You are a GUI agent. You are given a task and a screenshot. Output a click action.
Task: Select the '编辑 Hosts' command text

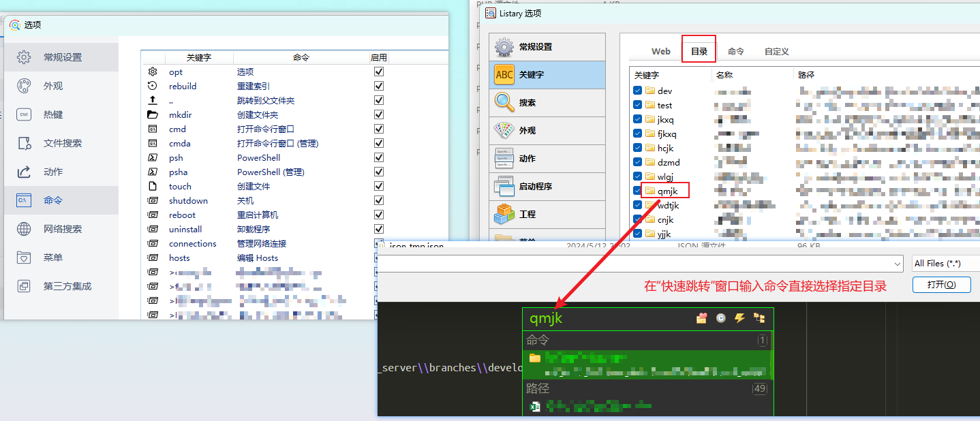[x=258, y=258]
